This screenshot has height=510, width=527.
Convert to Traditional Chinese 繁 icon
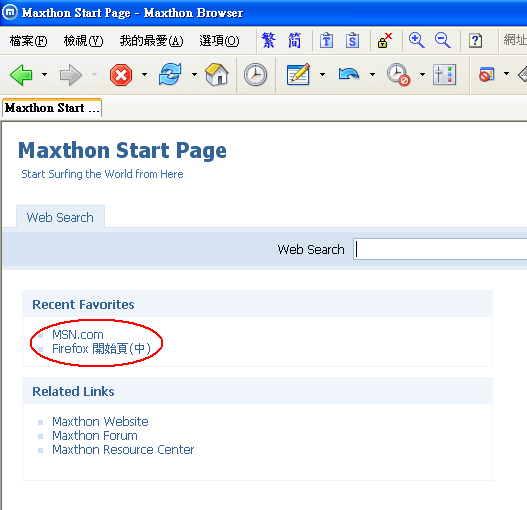point(269,40)
